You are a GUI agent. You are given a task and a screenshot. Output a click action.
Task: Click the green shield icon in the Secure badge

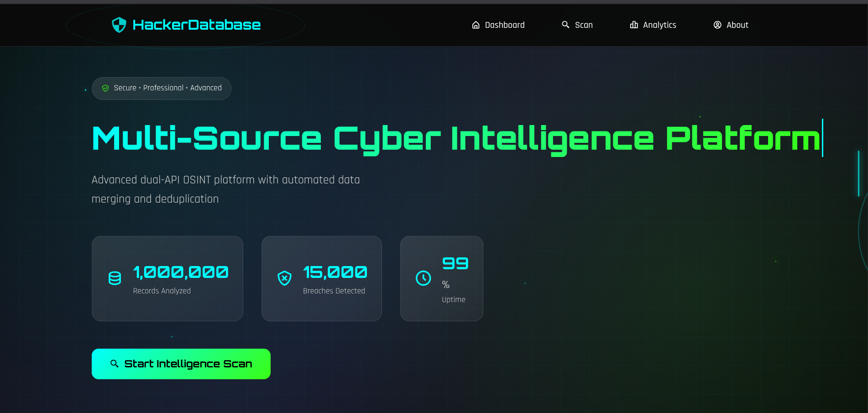click(105, 88)
